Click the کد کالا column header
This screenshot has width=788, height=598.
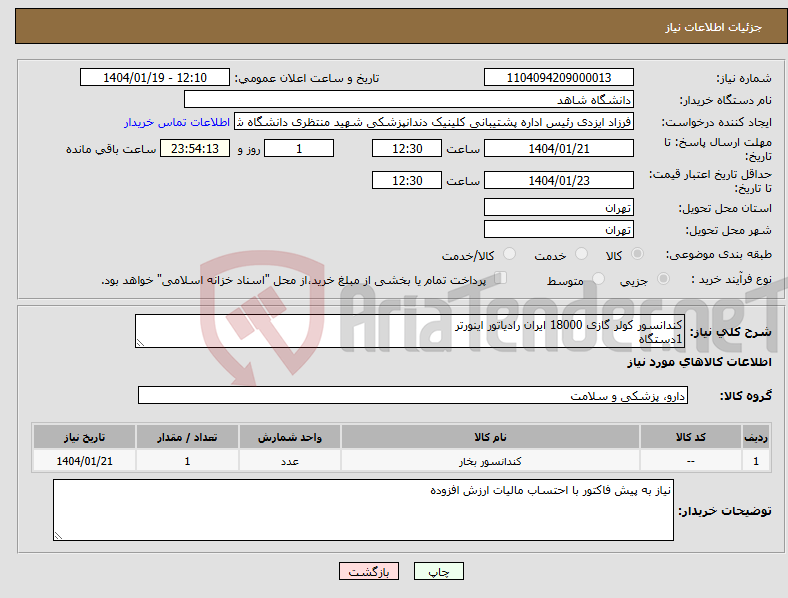click(x=691, y=437)
